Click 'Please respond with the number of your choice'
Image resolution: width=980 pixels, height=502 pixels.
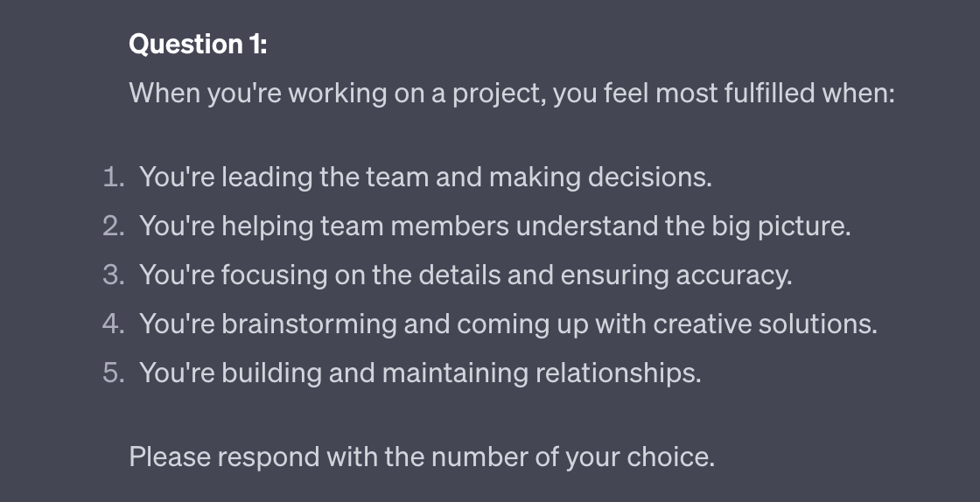[422, 457]
